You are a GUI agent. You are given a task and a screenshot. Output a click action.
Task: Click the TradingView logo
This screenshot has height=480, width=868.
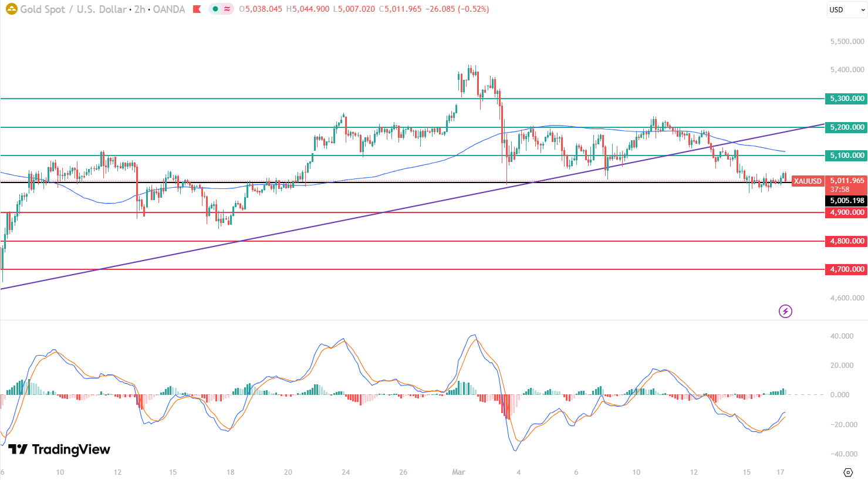pos(59,449)
